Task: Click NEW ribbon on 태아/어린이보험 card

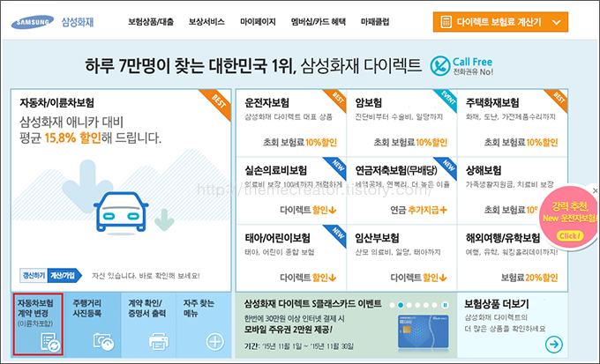Action: coord(337,234)
